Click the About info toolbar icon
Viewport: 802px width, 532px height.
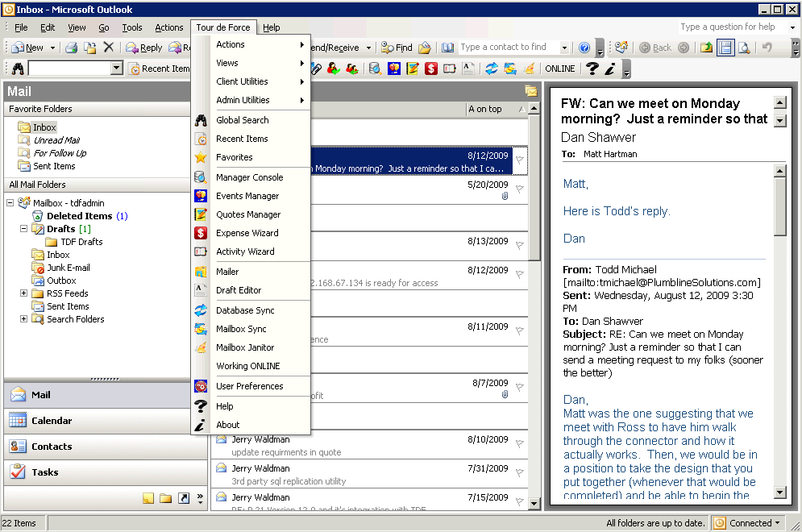pyautogui.click(x=609, y=69)
